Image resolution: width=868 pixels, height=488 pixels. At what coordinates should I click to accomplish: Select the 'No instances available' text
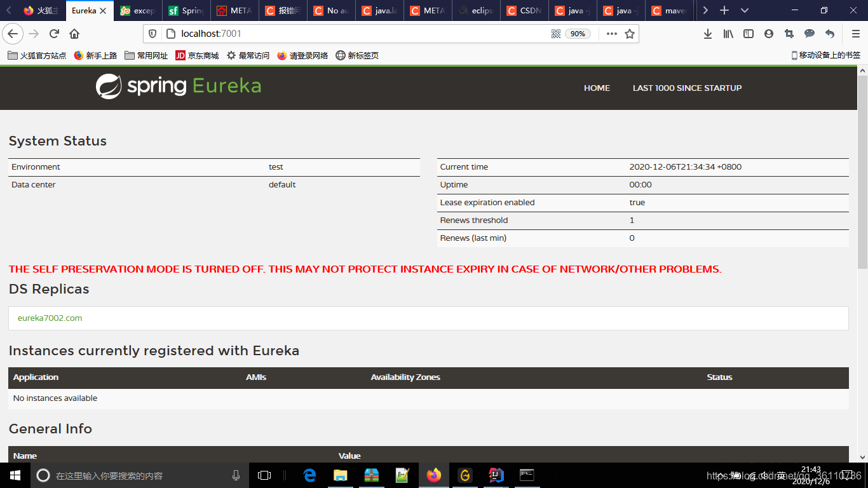pyautogui.click(x=55, y=398)
